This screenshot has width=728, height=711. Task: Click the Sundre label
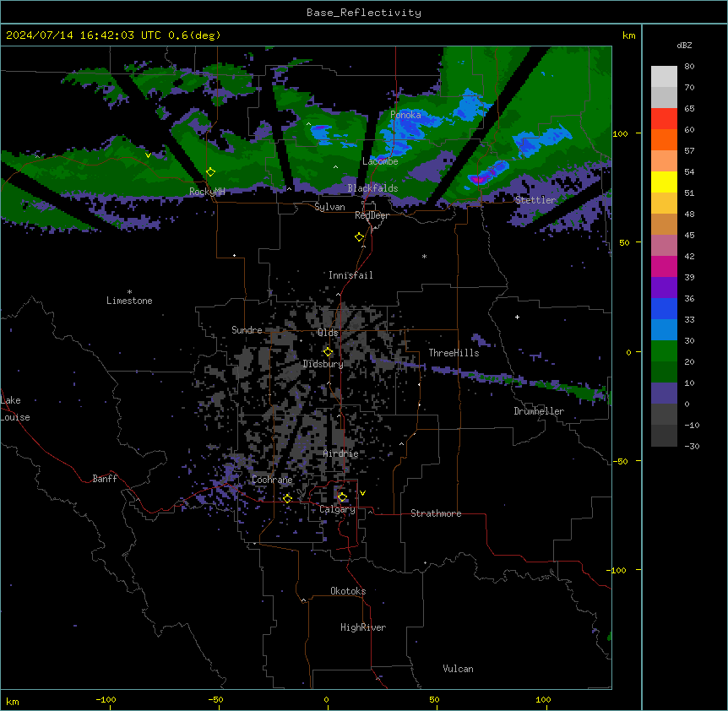click(247, 330)
